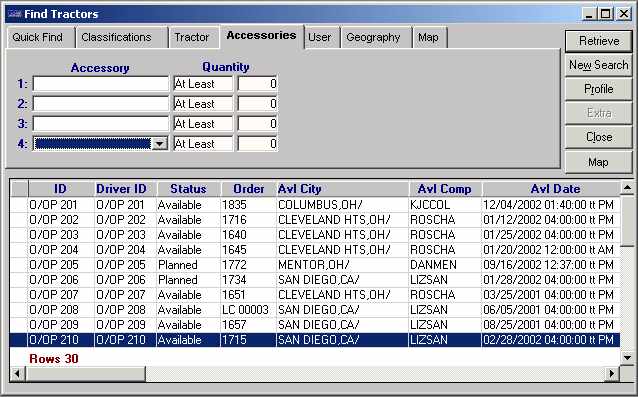Sort by the ID column header

(x=60, y=189)
